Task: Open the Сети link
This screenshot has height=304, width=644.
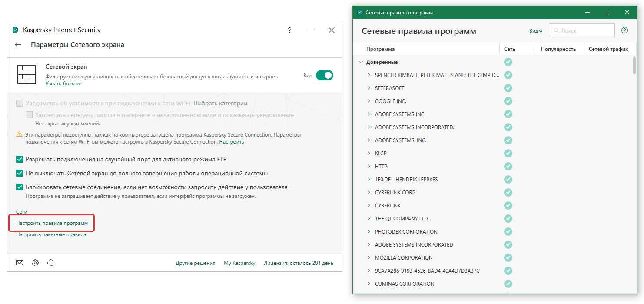Action: tap(22, 212)
